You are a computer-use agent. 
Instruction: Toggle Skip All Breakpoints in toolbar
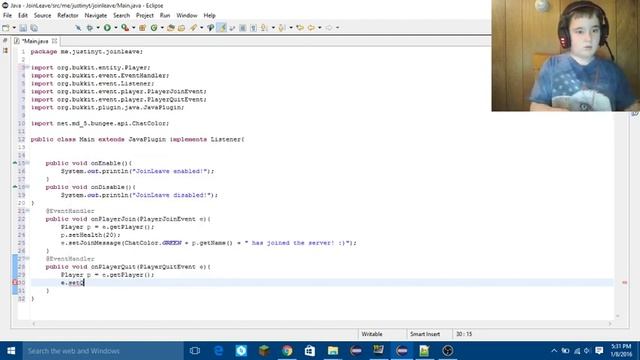click(78, 28)
